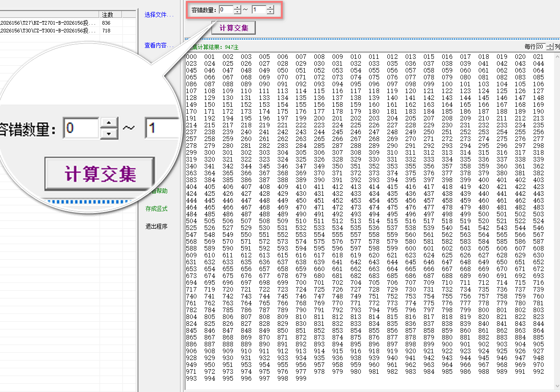The image size is (560, 392).
Task: Open the 查看内容... link
Action: coord(159,45)
